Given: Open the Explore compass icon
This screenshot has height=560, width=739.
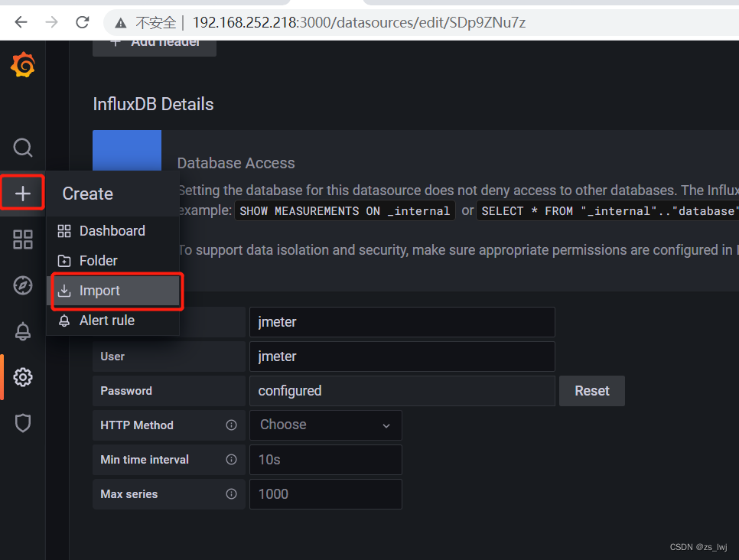Looking at the screenshot, I should (23, 285).
